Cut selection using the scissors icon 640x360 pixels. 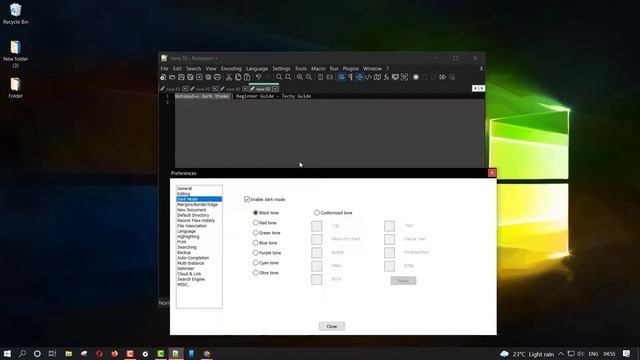click(x=229, y=77)
